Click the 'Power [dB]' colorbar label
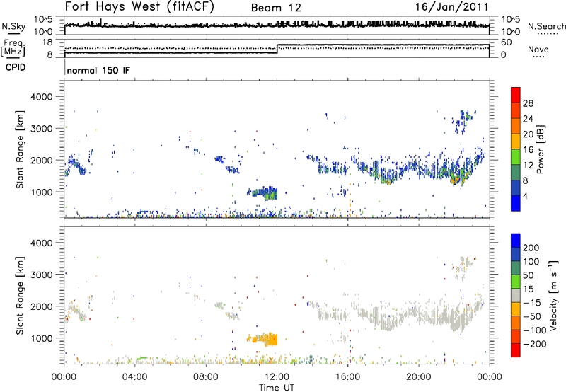 pyautogui.click(x=540, y=149)
